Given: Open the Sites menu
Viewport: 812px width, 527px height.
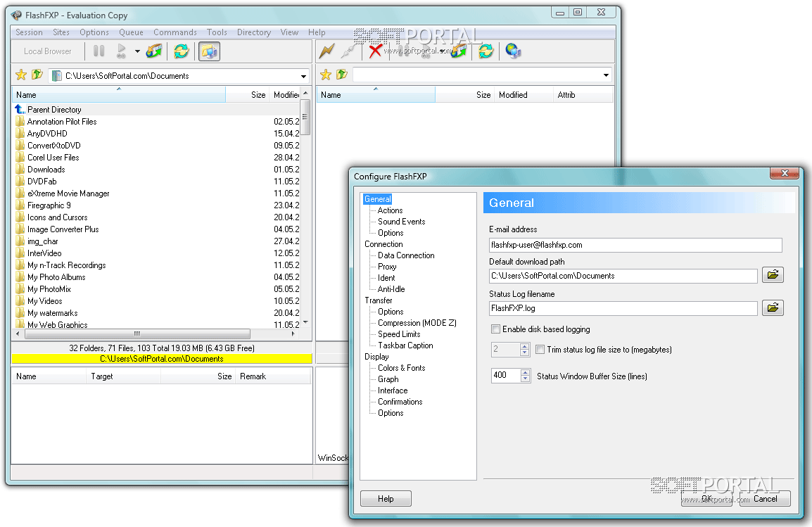Looking at the screenshot, I should [61, 32].
